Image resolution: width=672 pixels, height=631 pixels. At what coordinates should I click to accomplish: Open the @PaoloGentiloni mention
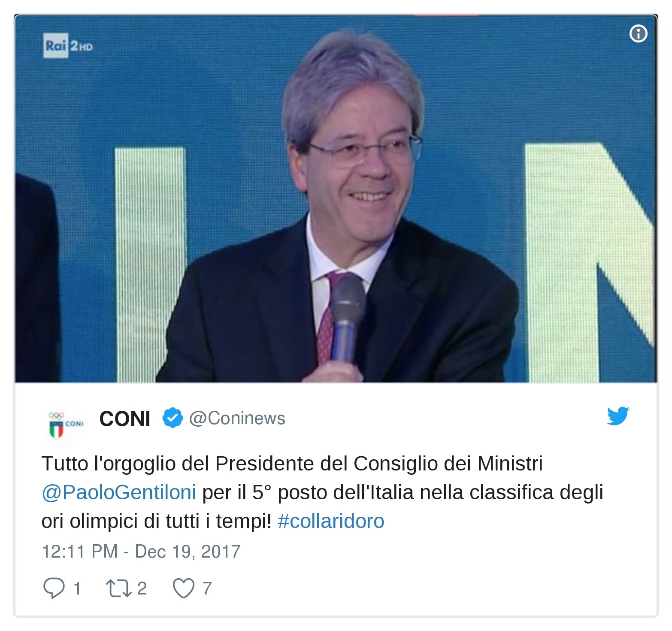[x=119, y=492]
